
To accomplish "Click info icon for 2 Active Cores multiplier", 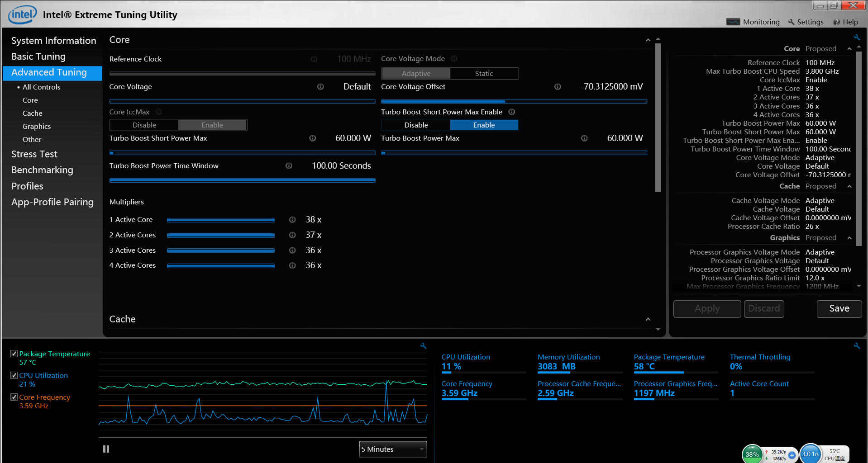I will 292,235.
